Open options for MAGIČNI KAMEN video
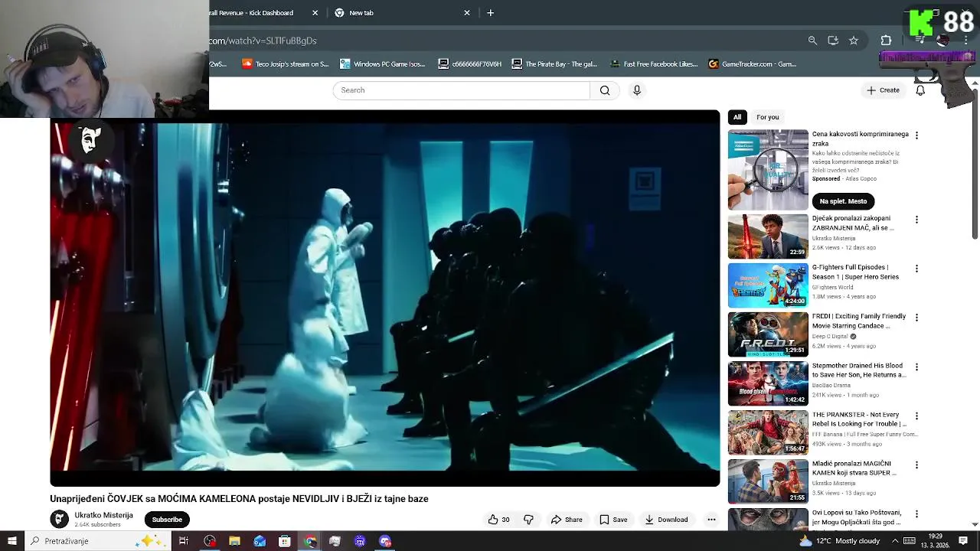Screen dimensions: 980x551 click(x=916, y=465)
